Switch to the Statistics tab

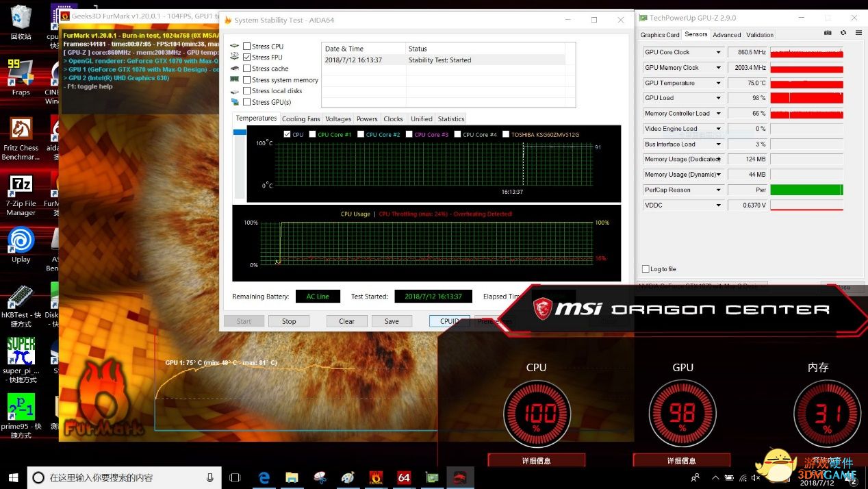(451, 119)
